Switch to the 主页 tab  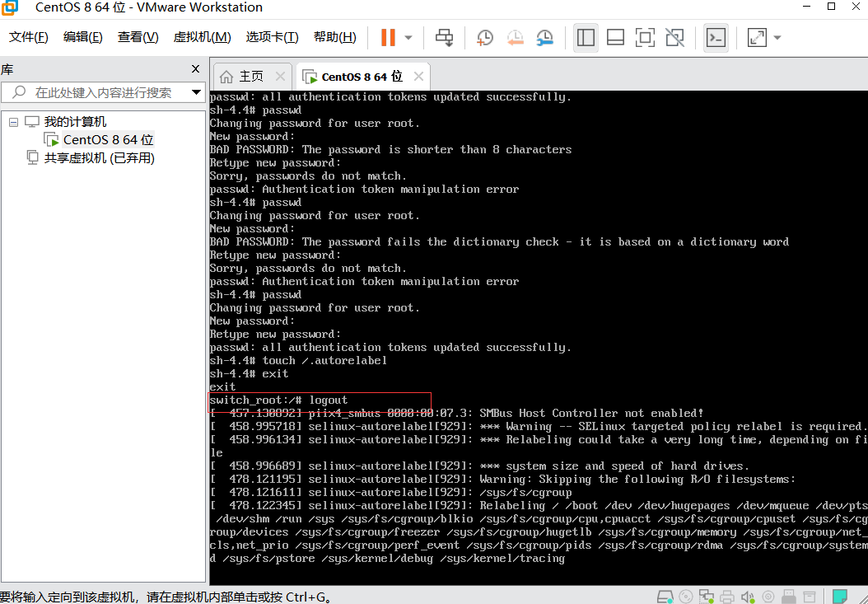251,77
